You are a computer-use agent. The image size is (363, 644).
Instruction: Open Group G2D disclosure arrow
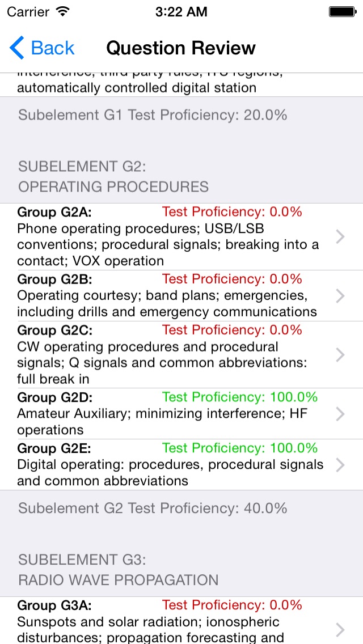click(340, 414)
